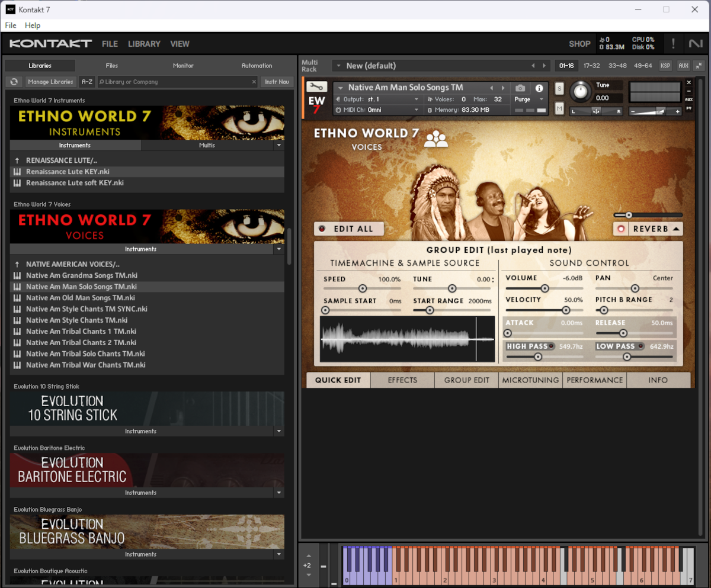Open the instrument info icon
This screenshot has width=711, height=588.
coord(539,88)
